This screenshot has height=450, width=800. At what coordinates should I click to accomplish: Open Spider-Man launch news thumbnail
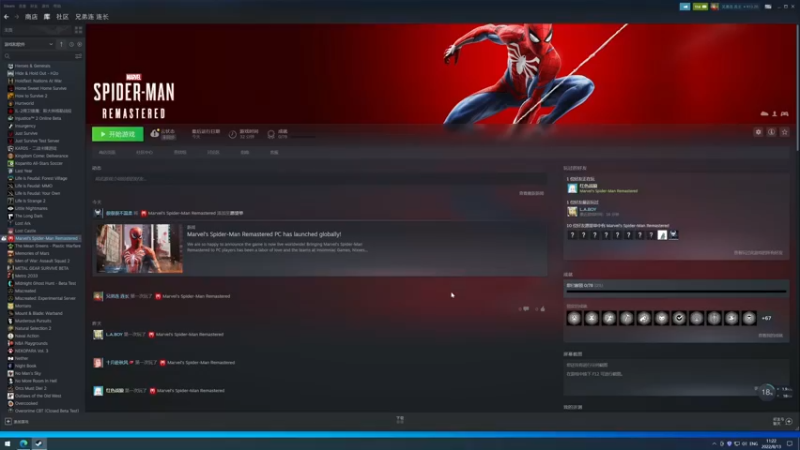coord(139,248)
